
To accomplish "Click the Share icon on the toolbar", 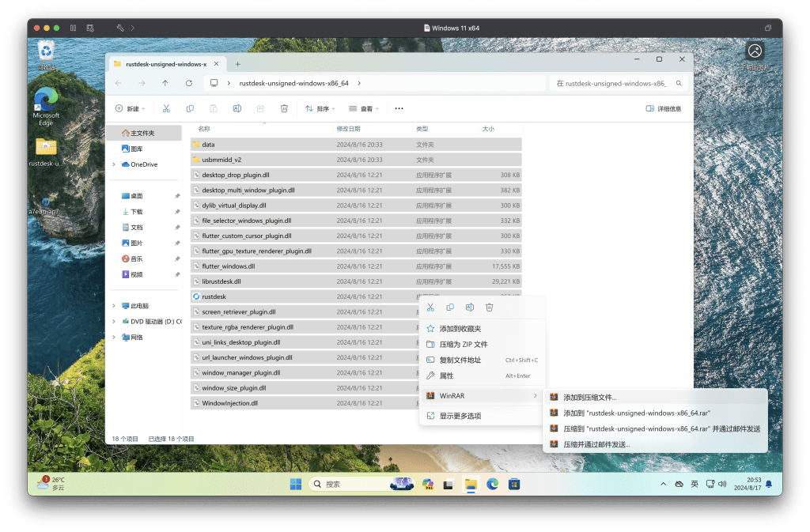I will pos(259,108).
